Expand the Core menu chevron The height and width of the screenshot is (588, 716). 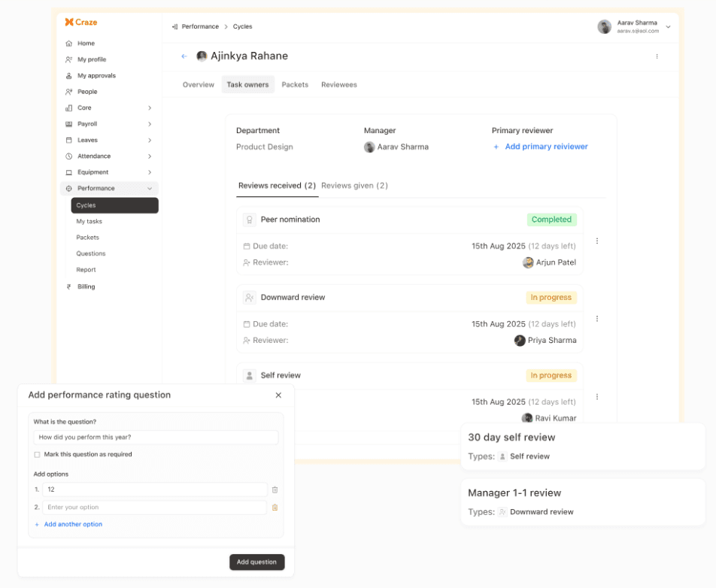(150, 108)
